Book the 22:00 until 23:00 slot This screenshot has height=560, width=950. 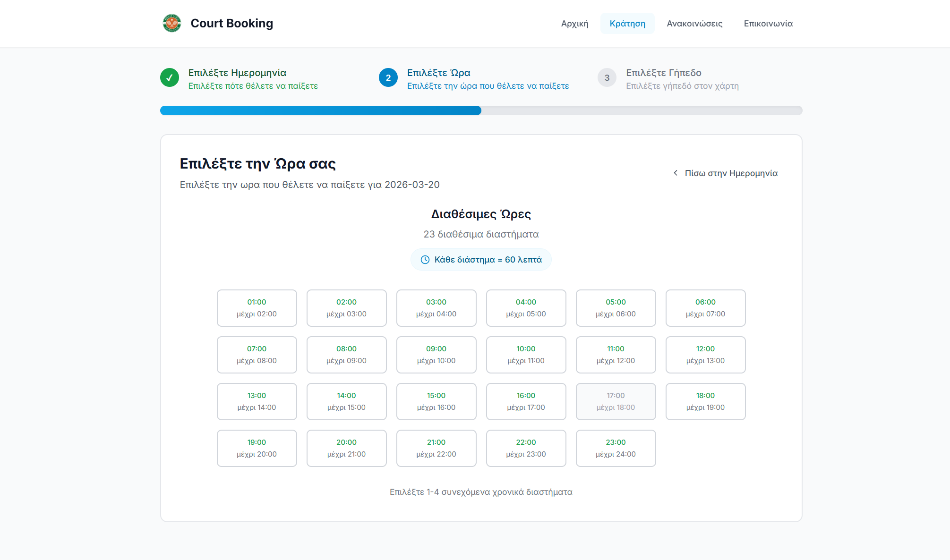(x=526, y=448)
